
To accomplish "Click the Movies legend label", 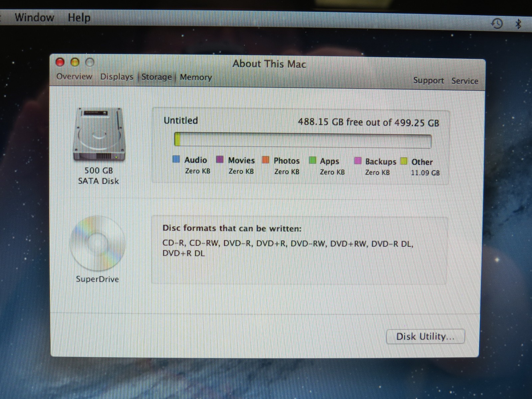I will click(x=241, y=160).
